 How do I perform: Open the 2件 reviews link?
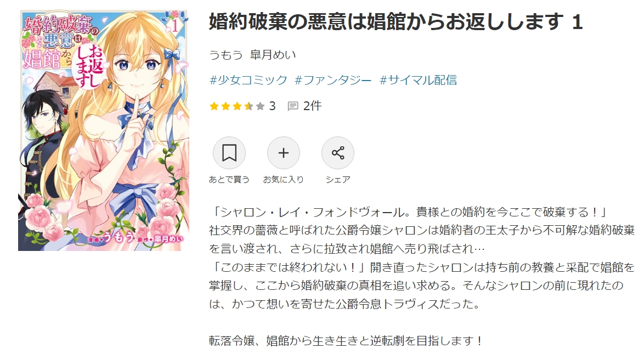click(x=312, y=106)
